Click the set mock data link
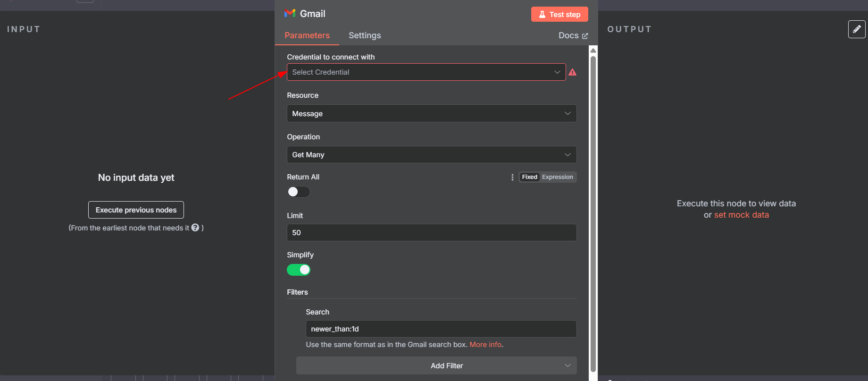This screenshot has width=868, height=381. (x=742, y=215)
